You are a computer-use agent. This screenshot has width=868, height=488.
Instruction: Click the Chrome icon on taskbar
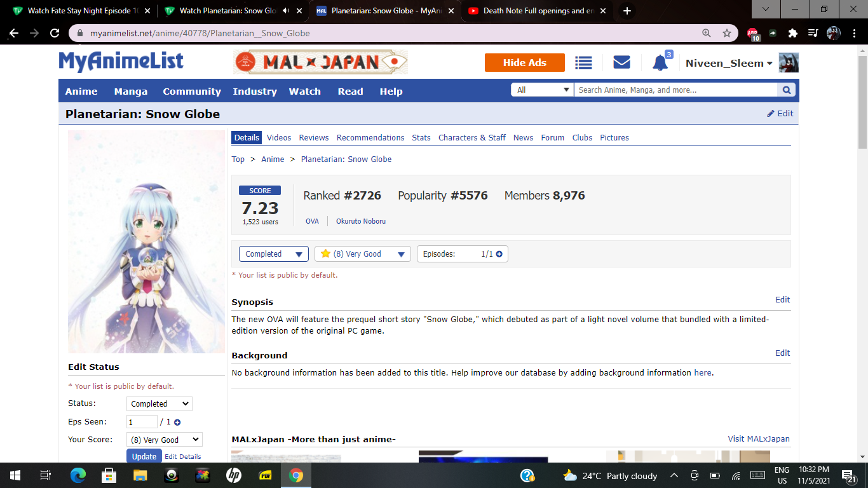click(x=295, y=475)
